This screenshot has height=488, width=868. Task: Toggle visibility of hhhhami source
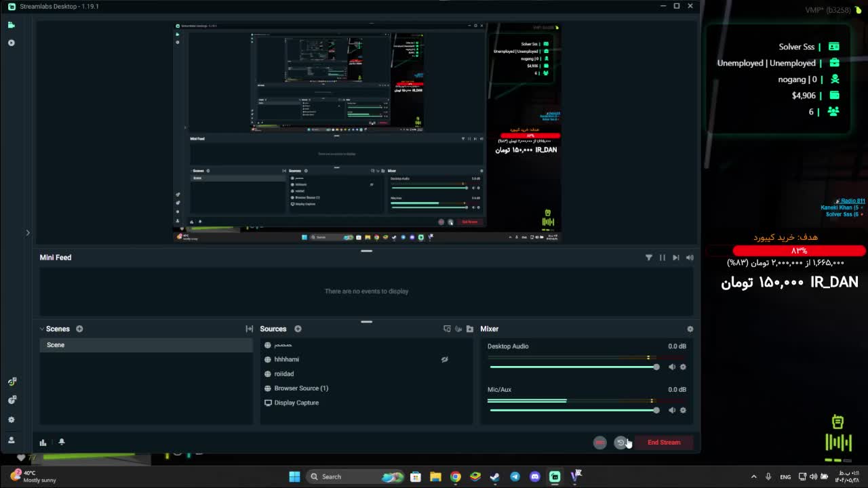click(444, 359)
